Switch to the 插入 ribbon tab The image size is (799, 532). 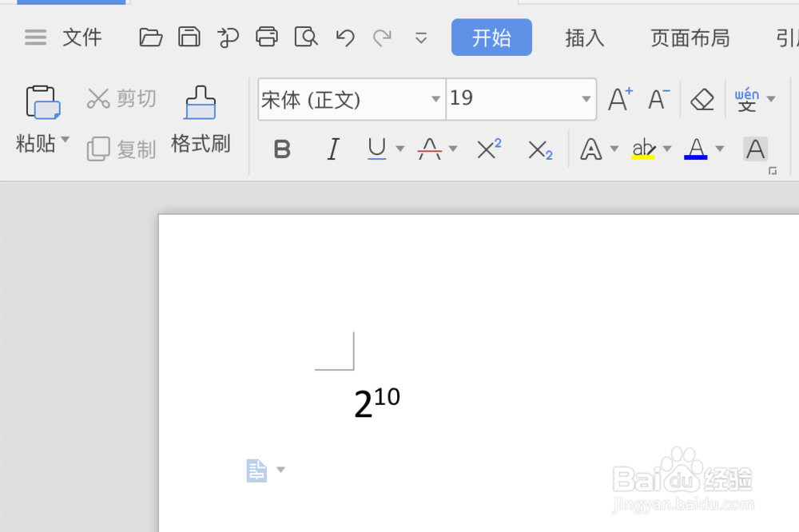pyautogui.click(x=584, y=38)
